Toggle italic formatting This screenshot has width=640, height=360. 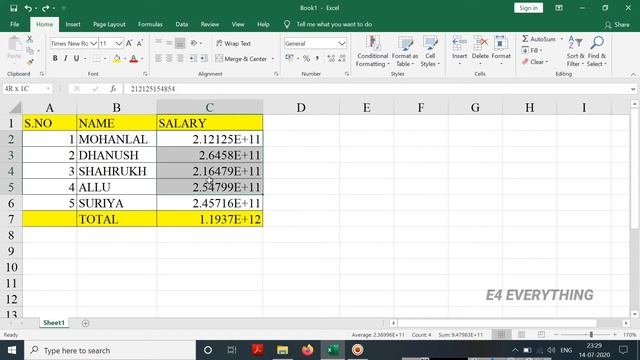[x=66, y=59]
